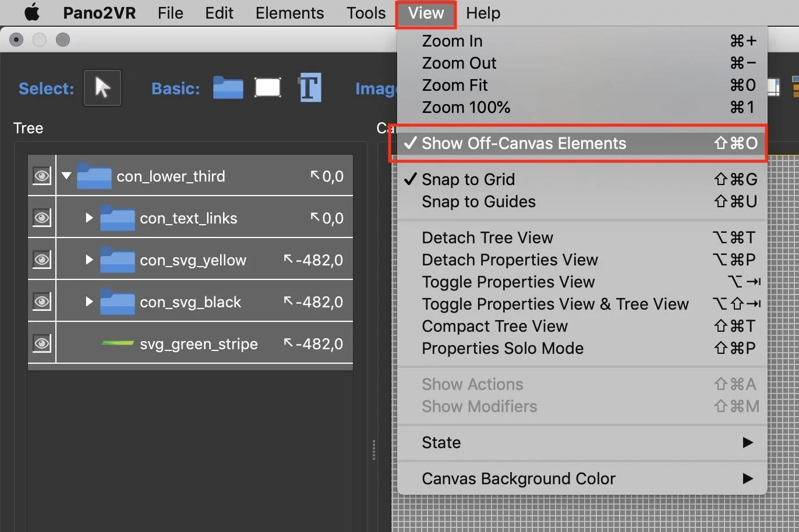This screenshot has width=799, height=532.
Task: Click the svg_green_stripe thumbnail icon
Action: coord(118,343)
